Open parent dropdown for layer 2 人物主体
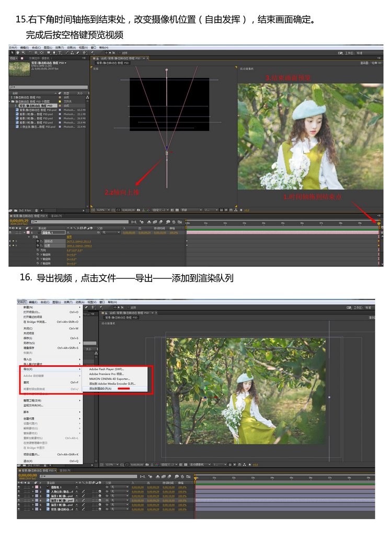Image resolution: width=392 pixels, height=540 pixels. [x=119, y=491]
